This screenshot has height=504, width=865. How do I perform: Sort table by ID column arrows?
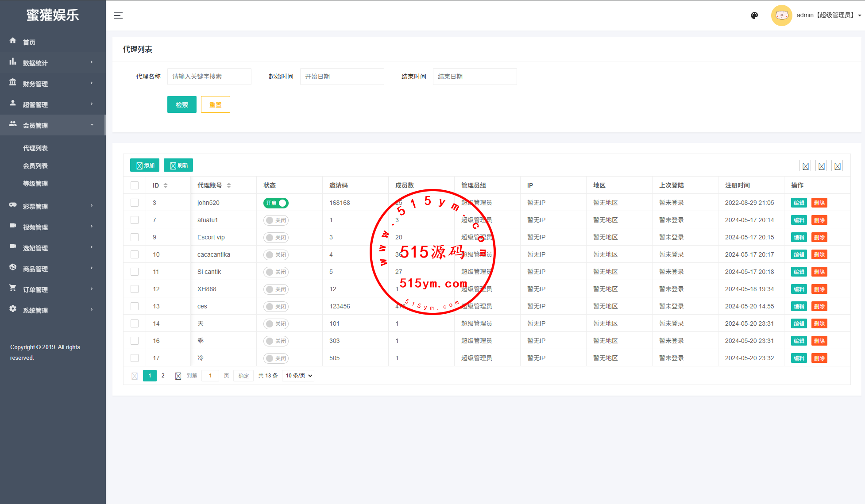coord(166,185)
